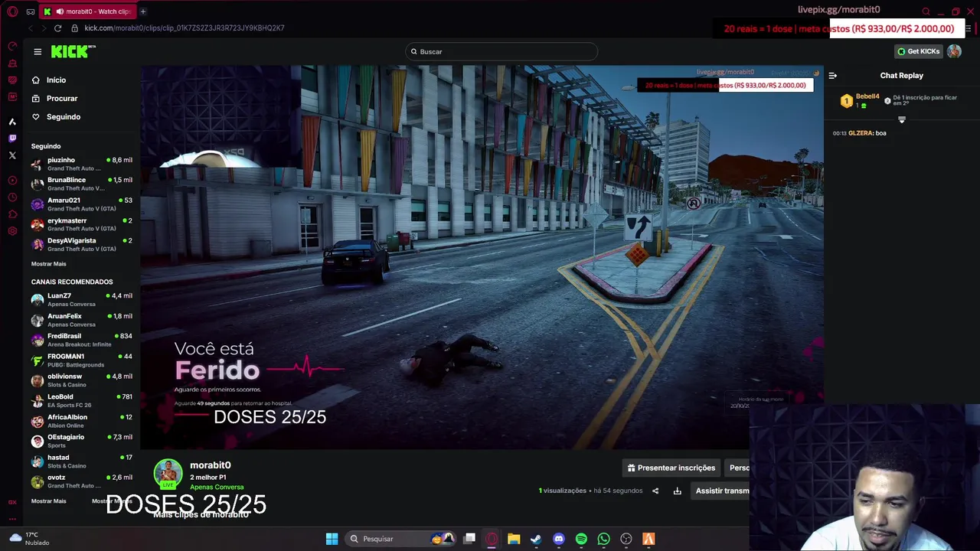
Task: Open the user profile avatar menu
Action: coord(954,51)
